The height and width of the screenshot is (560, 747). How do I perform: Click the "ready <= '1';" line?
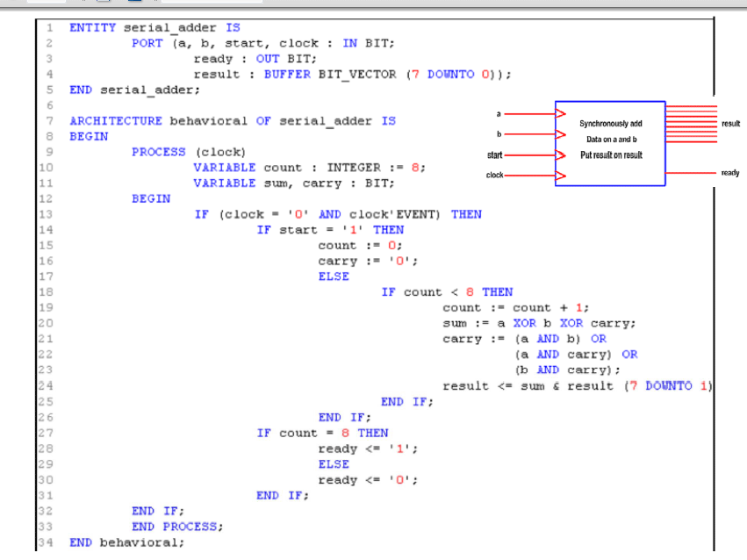pyautogui.click(x=368, y=449)
